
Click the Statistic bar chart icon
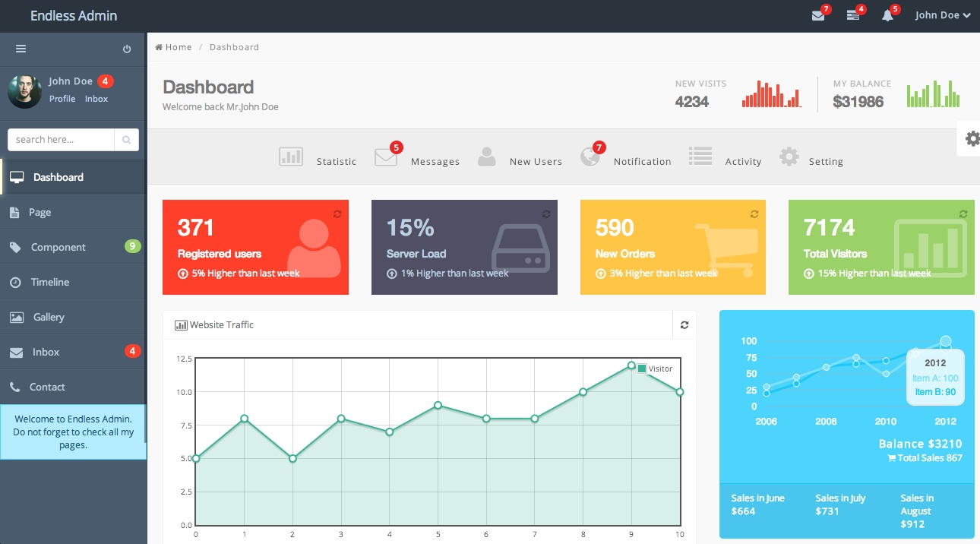pyautogui.click(x=291, y=157)
